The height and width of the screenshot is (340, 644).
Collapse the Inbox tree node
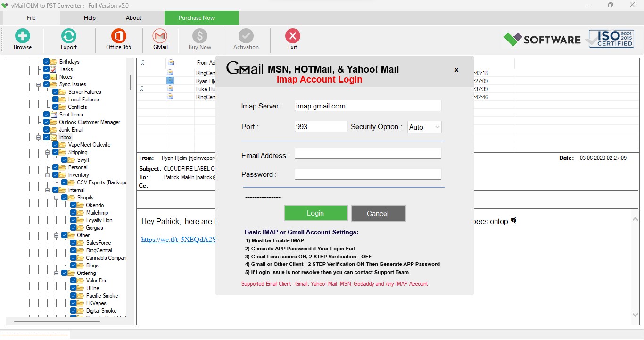coord(39,137)
